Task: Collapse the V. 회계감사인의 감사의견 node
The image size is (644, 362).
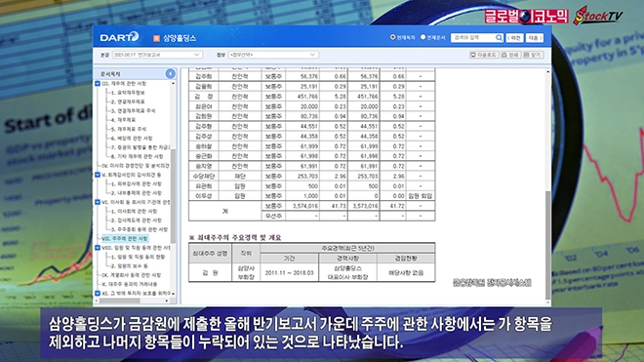Action: point(98,175)
